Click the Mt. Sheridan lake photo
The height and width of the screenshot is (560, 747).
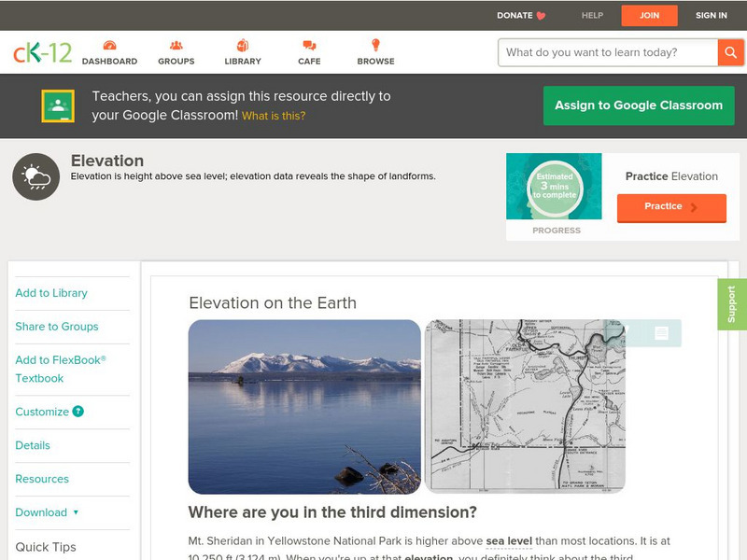click(x=304, y=407)
